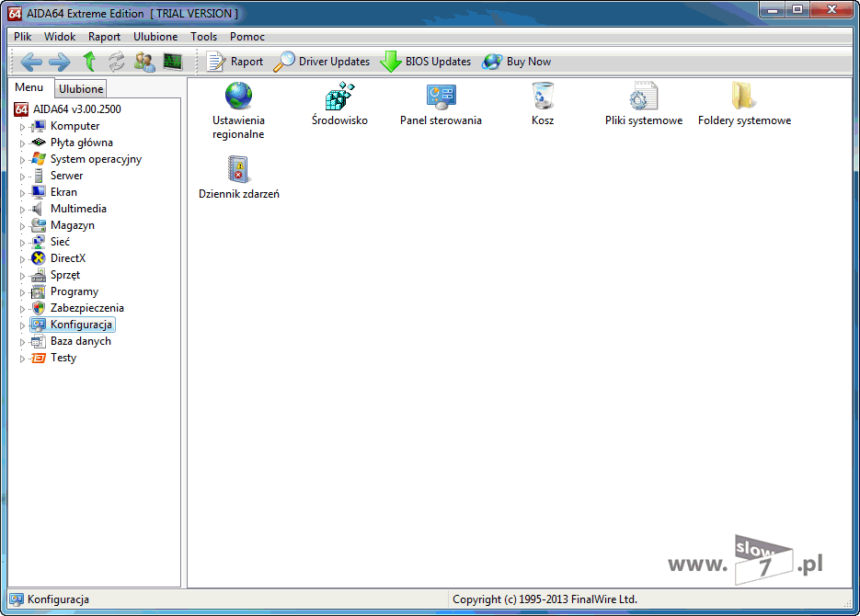Check Driver Updates in toolbar

pyautogui.click(x=321, y=62)
